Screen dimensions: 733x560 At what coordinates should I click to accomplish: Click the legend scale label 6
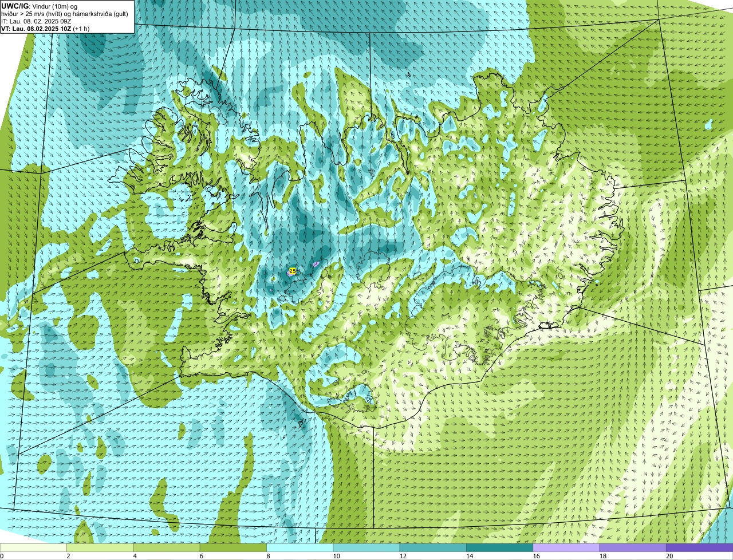pos(202,556)
